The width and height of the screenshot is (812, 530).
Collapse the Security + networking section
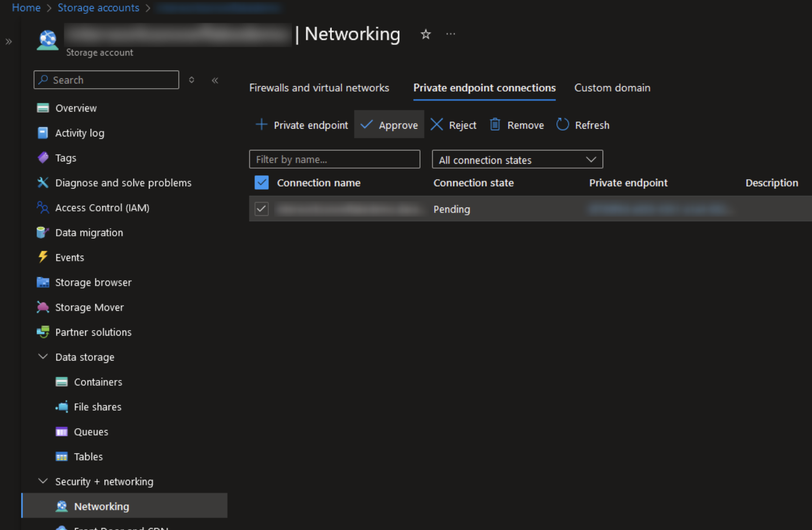pos(43,481)
